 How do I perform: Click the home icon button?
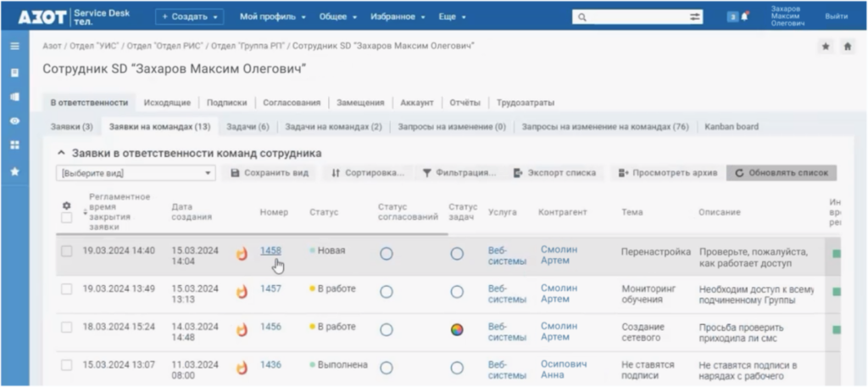coord(846,47)
